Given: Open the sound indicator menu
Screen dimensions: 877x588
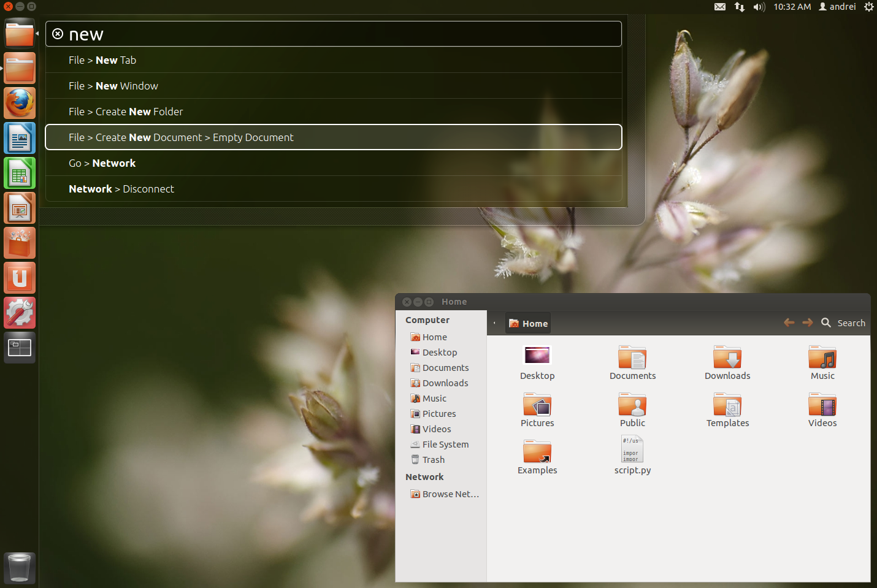Looking at the screenshot, I should pos(759,7).
